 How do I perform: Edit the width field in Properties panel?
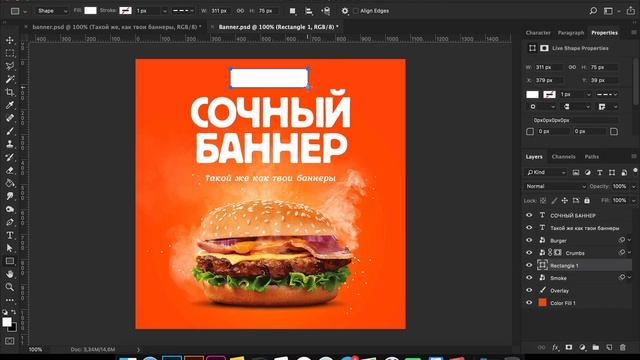coord(549,67)
